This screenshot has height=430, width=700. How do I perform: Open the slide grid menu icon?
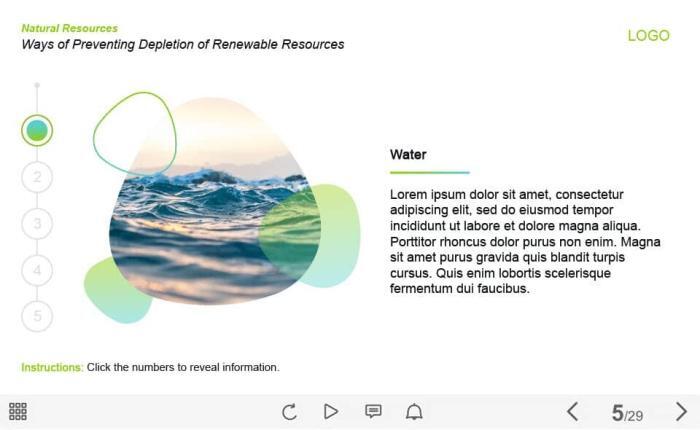pyautogui.click(x=18, y=411)
